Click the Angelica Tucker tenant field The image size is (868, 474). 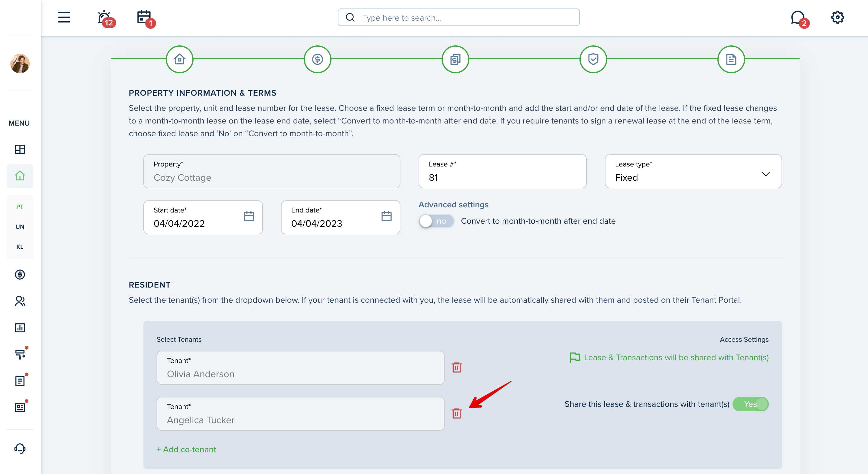coord(300,414)
